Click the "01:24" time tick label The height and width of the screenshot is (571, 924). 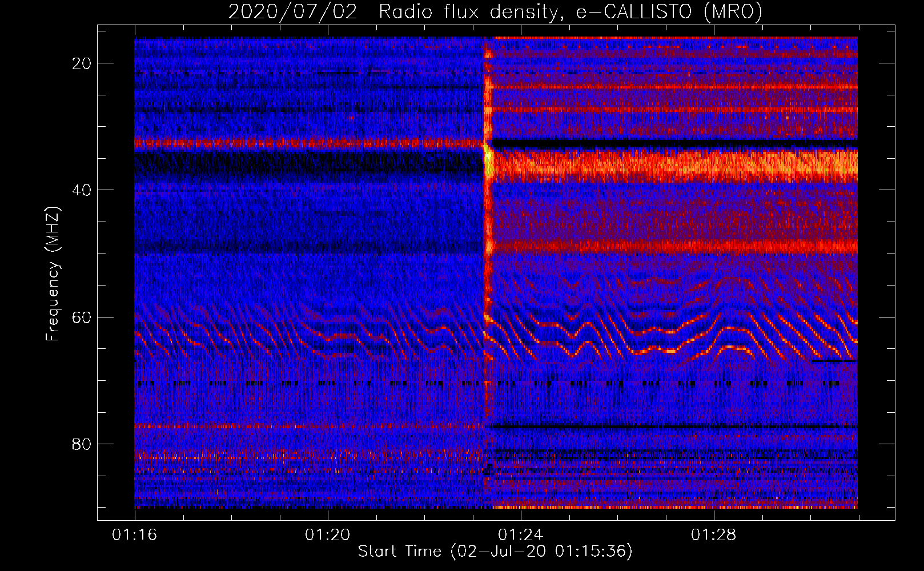point(521,535)
